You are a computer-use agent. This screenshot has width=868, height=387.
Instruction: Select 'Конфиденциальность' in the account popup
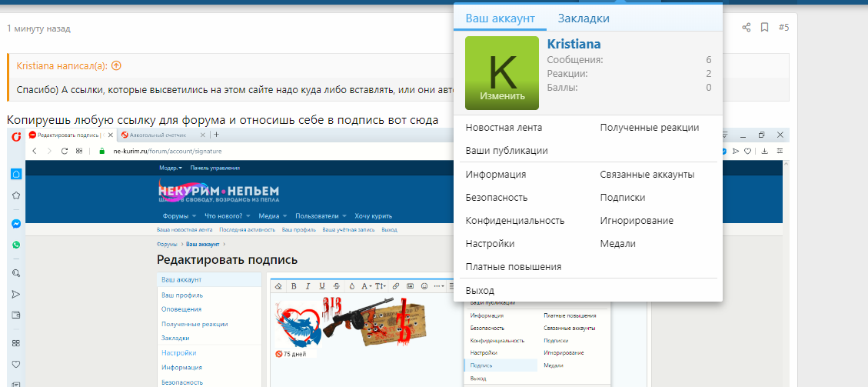click(515, 221)
